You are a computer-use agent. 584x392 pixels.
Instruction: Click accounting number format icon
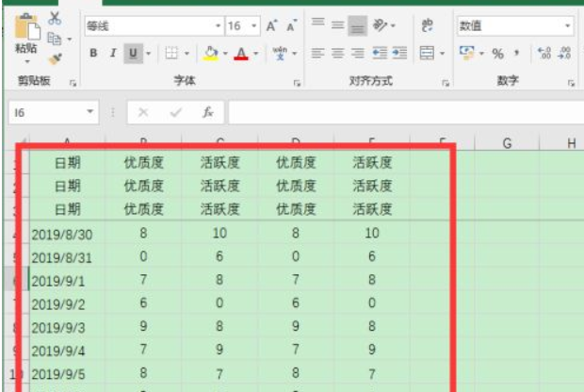(467, 54)
